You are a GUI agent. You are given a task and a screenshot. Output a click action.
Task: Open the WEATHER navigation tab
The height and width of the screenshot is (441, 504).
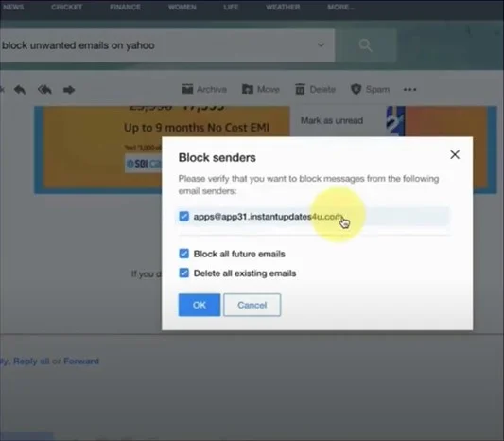[283, 7]
